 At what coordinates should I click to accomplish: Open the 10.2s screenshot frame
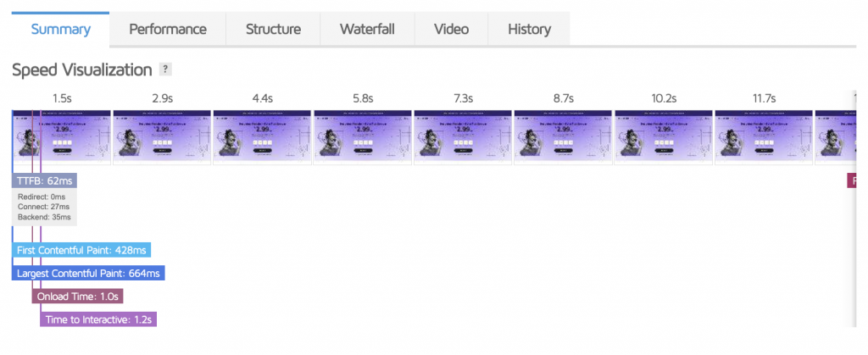[x=664, y=137]
